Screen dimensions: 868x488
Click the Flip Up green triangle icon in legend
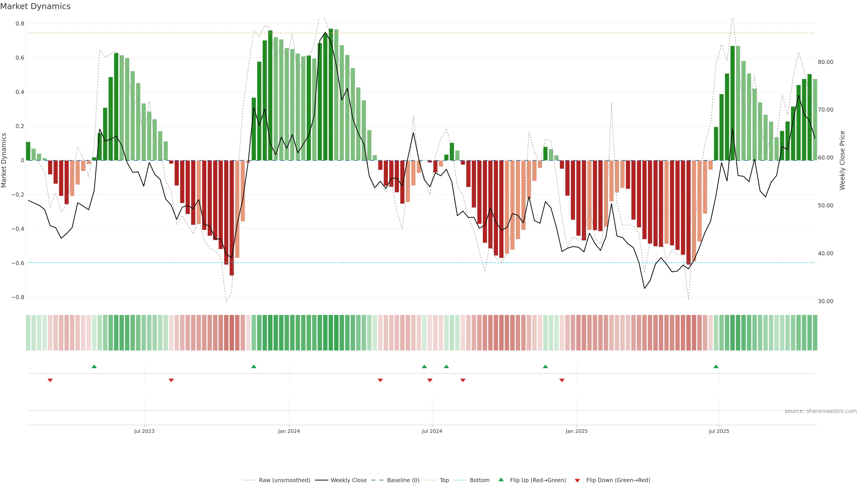[x=501, y=480]
